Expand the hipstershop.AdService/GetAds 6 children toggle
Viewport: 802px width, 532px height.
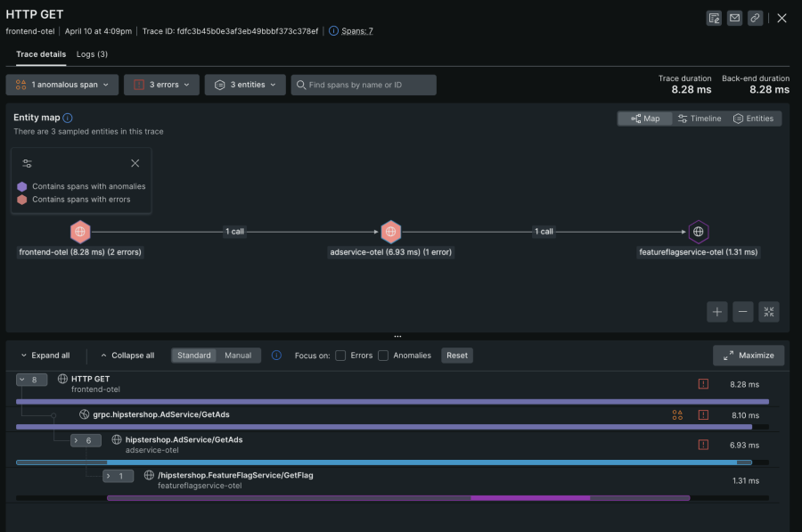click(x=86, y=440)
